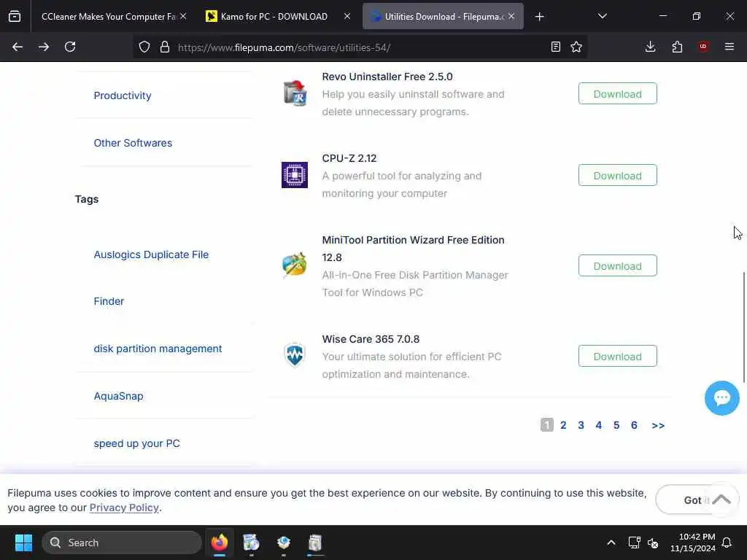Screen dimensions: 747x560
Task: Open Revo Uninstaller Free 2.5.0 title link
Action: 387,77
